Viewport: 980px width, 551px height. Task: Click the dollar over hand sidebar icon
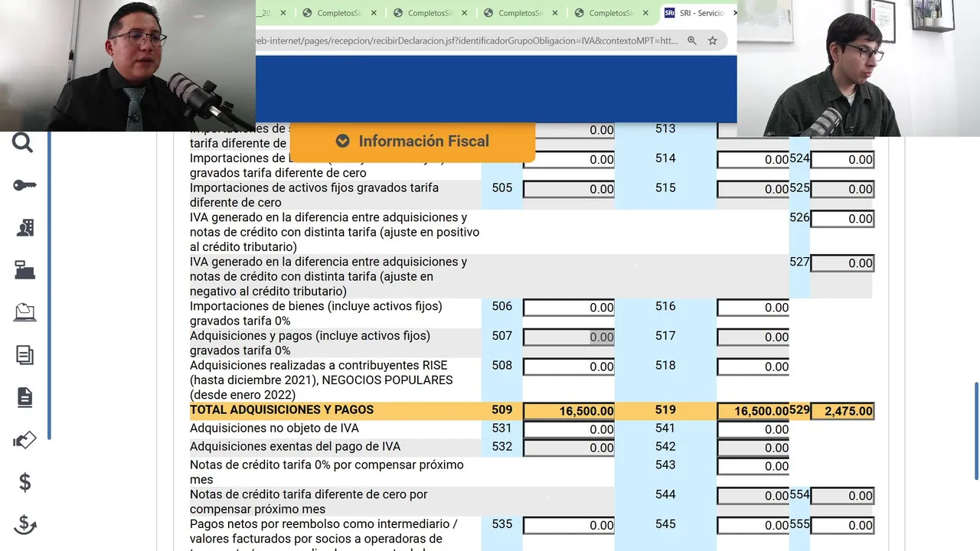24,524
